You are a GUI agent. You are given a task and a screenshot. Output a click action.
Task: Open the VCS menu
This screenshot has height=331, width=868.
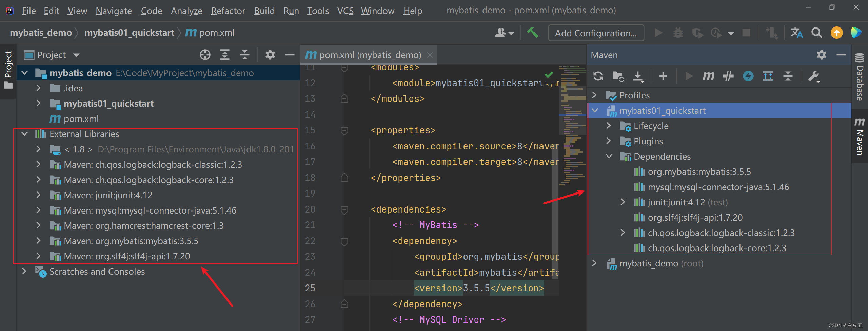[345, 11]
